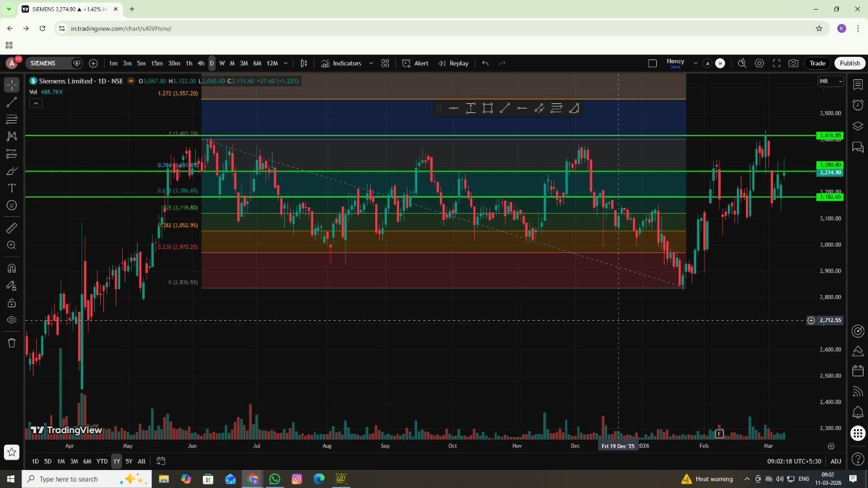
Task: Set the date range to 1D
Action: pos(35,462)
